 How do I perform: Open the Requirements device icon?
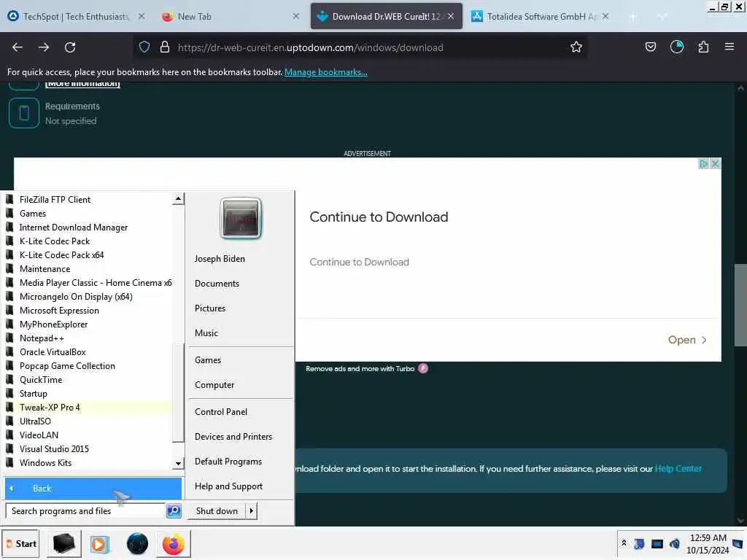click(x=24, y=113)
